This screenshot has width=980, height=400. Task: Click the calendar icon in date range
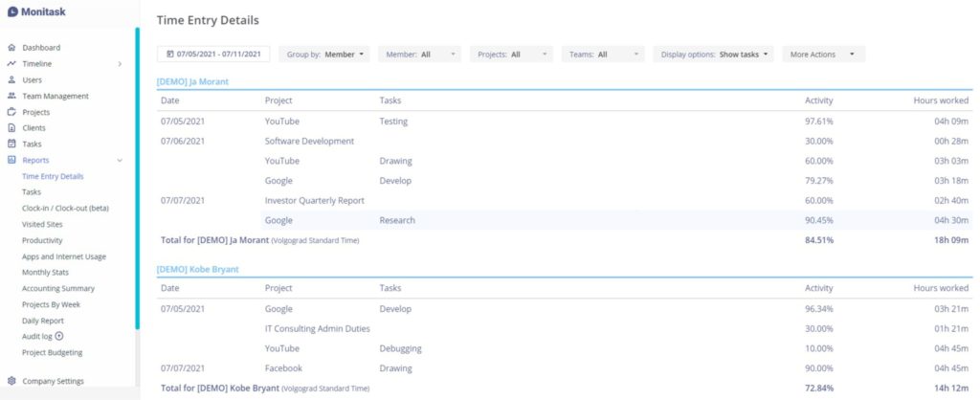pos(170,55)
